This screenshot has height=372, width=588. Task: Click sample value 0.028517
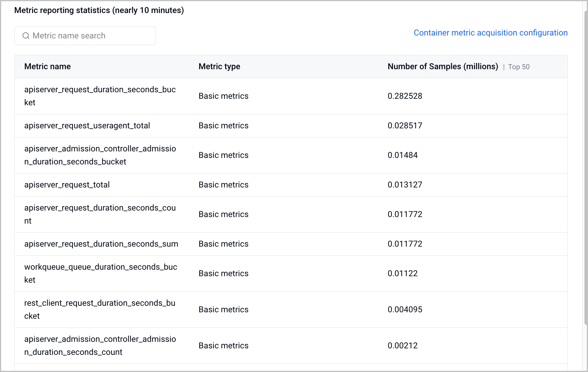click(x=405, y=126)
